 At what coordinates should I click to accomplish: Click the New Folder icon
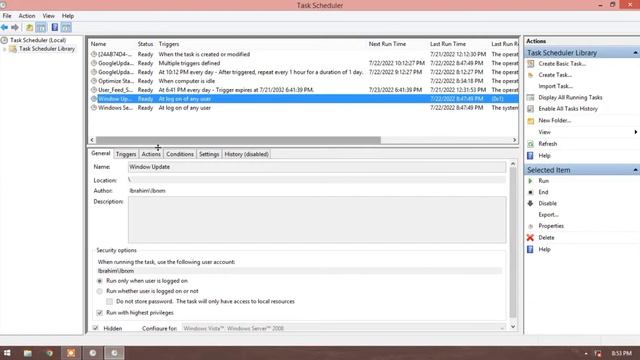531,121
